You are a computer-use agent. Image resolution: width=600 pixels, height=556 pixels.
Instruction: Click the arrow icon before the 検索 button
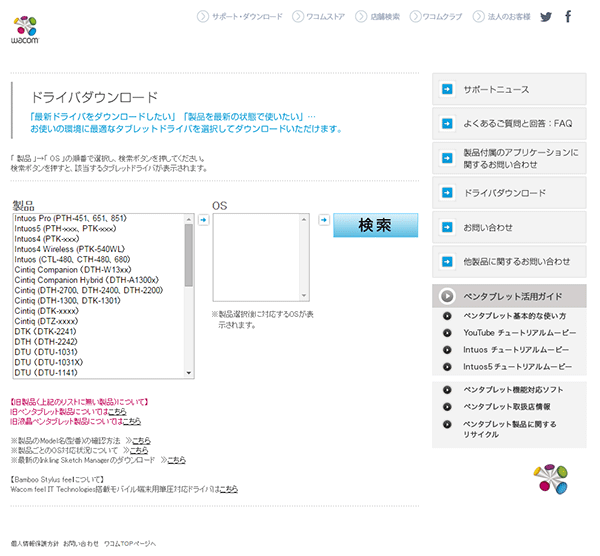coord(324,220)
